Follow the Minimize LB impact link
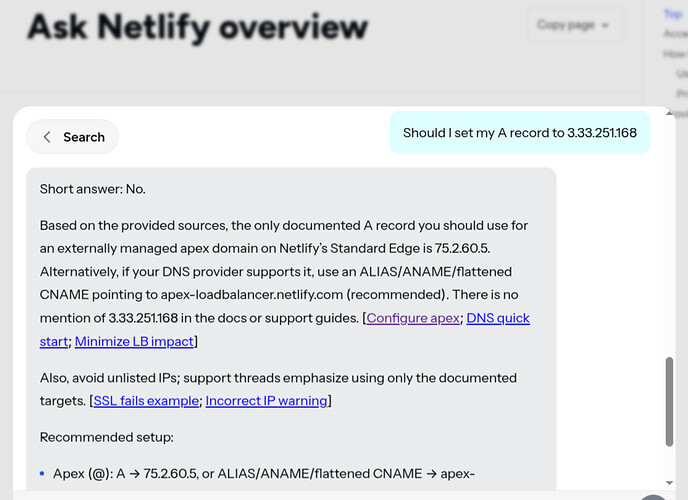 (x=134, y=342)
